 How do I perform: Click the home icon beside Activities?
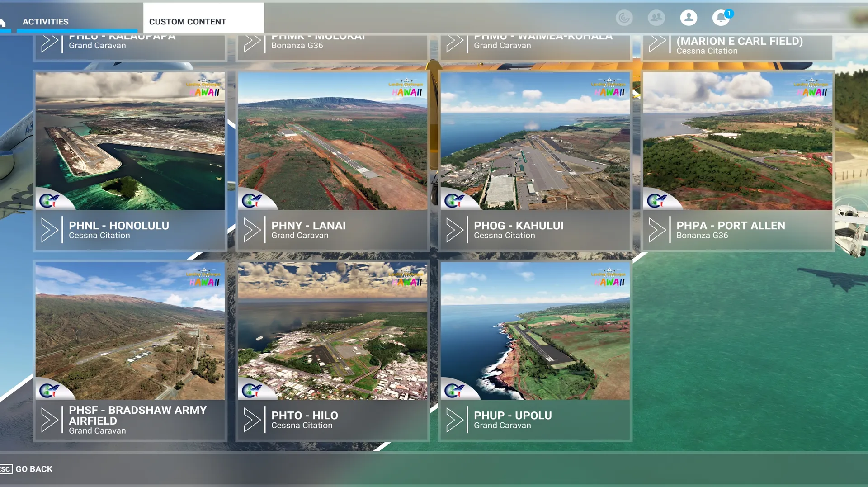(3, 22)
